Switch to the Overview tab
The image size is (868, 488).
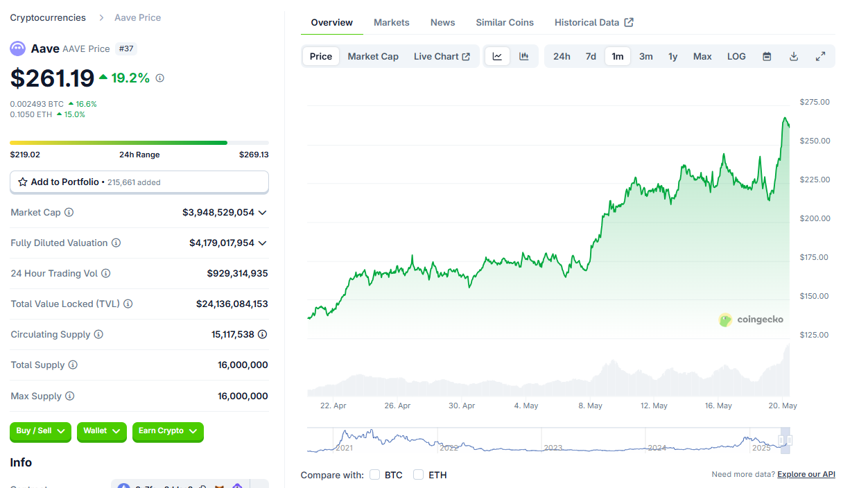tap(331, 22)
